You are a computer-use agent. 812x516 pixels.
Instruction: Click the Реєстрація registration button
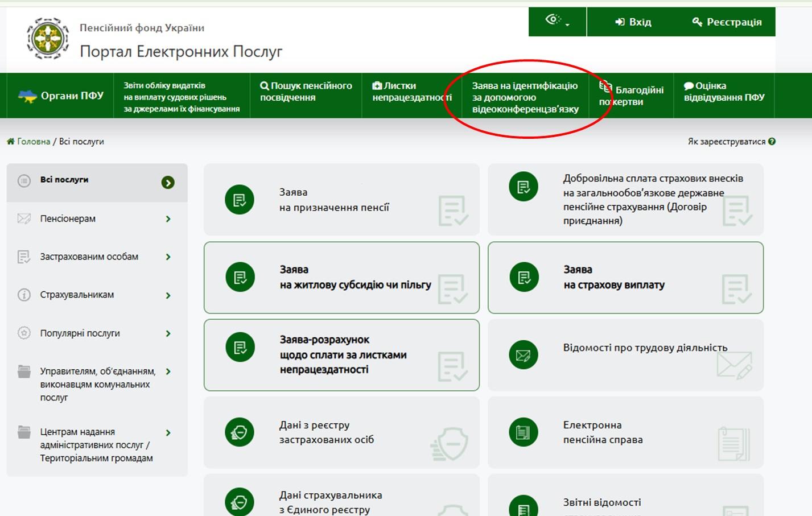pos(727,22)
